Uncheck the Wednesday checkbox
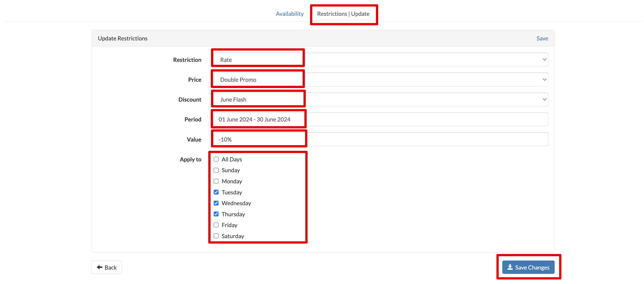 pos(216,203)
